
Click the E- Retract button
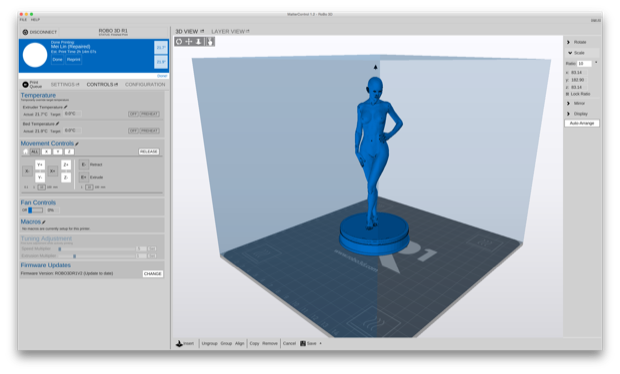tap(83, 164)
